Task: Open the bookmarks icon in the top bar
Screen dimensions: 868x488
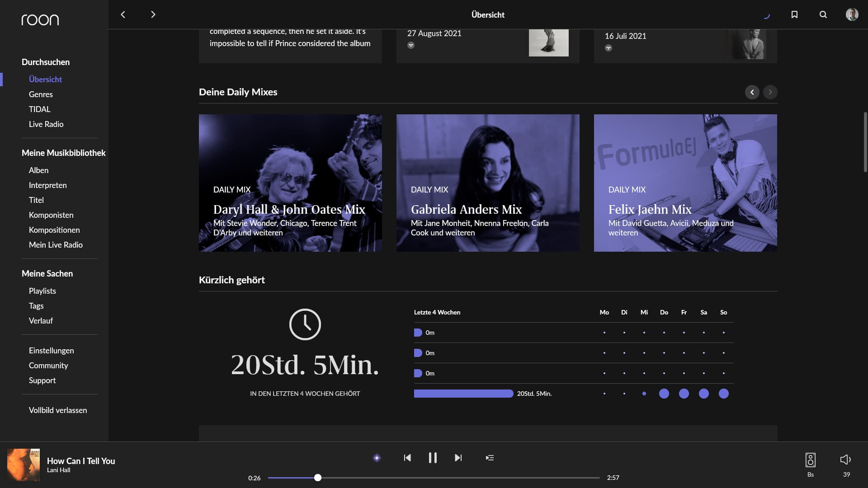Action: coord(794,14)
